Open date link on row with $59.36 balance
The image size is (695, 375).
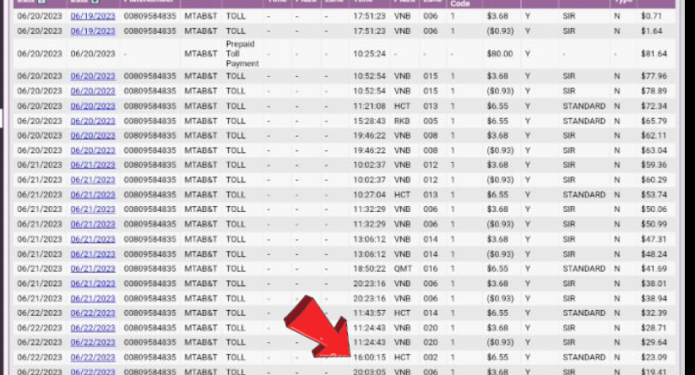[x=93, y=165]
